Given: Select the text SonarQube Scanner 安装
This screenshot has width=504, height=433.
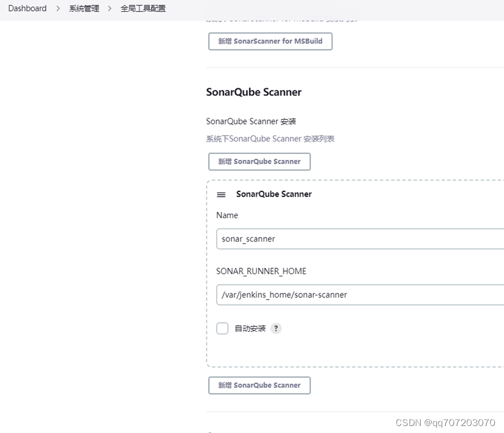Looking at the screenshot, I should 251,121.
